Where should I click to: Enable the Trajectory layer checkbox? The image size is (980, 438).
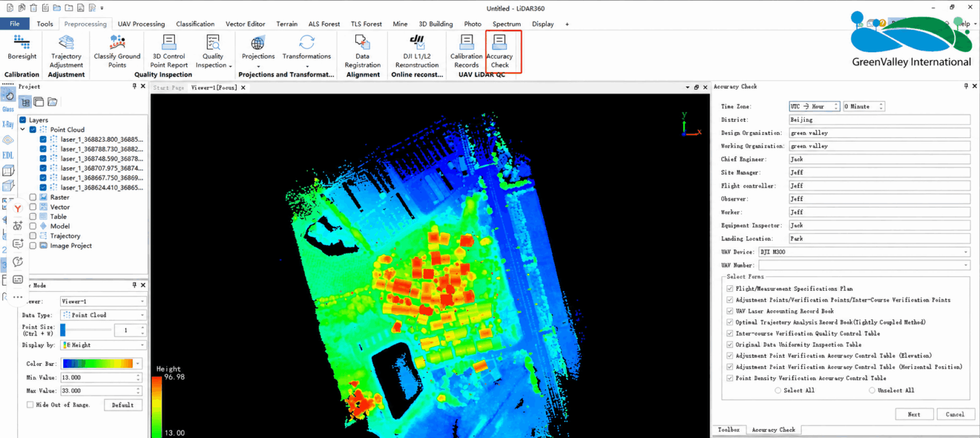click(33, 236)
